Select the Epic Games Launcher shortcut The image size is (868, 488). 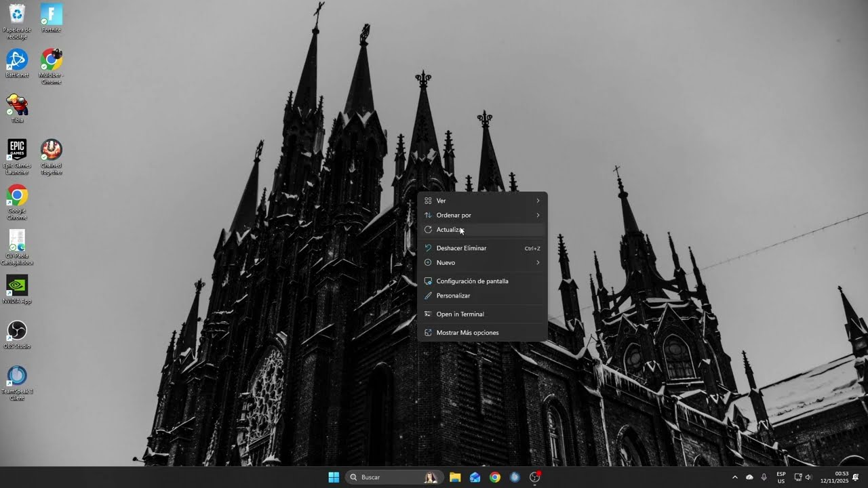[17, 157]
